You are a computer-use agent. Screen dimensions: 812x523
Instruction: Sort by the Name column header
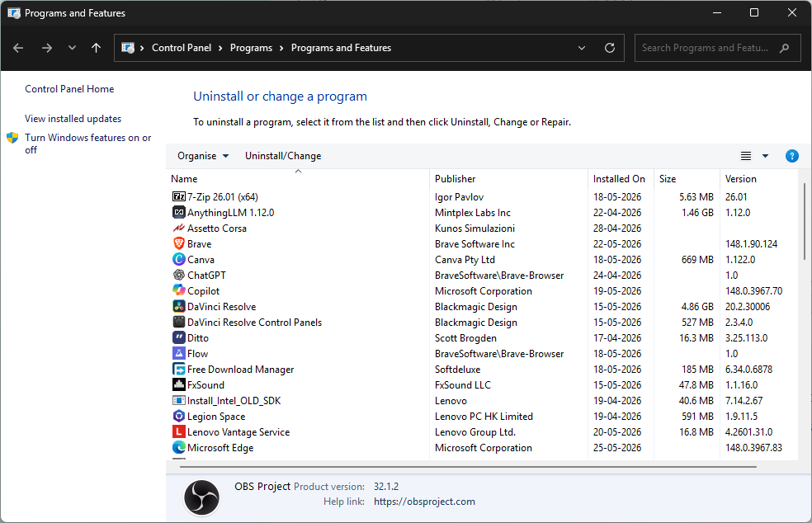coord(298,179)
